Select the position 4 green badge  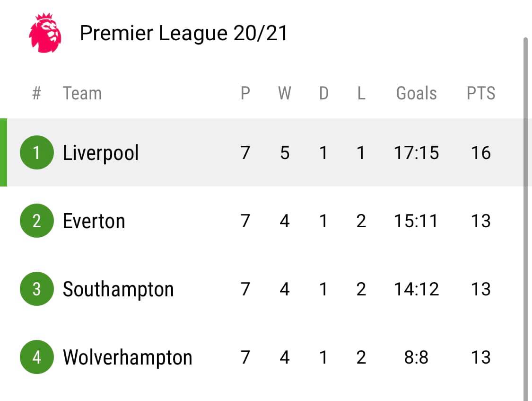(x=36, y=357)
